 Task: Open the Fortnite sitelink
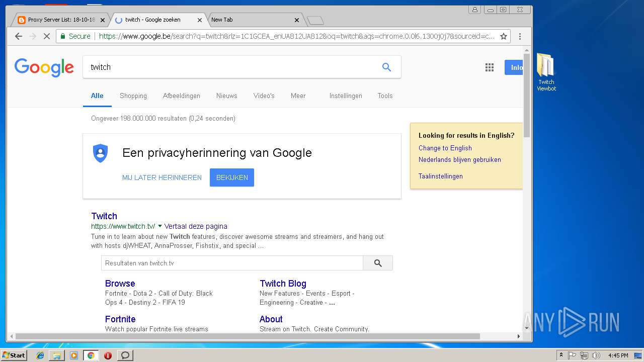[x=120, y=319]
